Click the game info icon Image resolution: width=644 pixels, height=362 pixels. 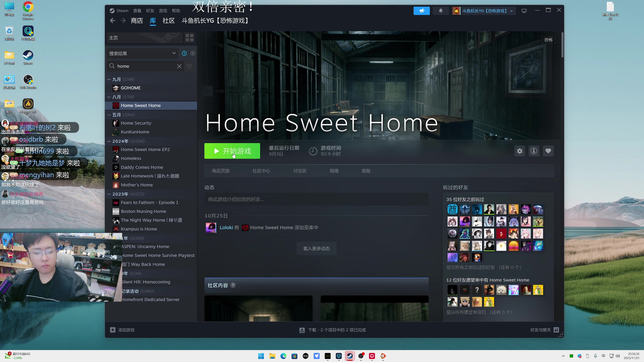pos(534,151)
